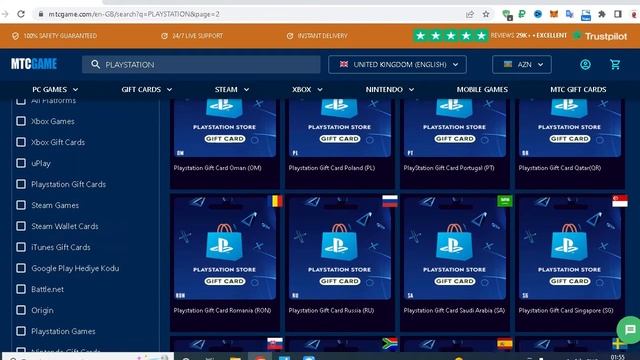
Task: Open the browser extensions puzzle icon
Action: click(602, 14)
